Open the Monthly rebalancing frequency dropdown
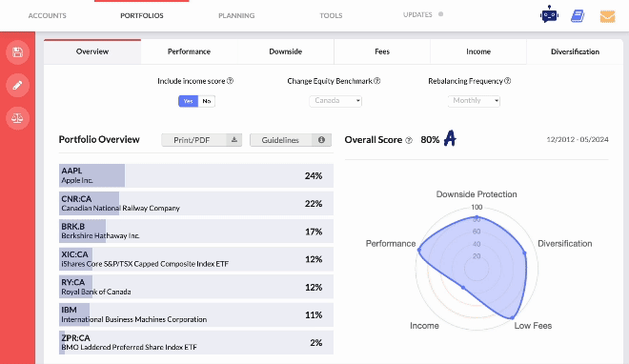This screenshot has height=364, width=629. (x=474, y=101)
